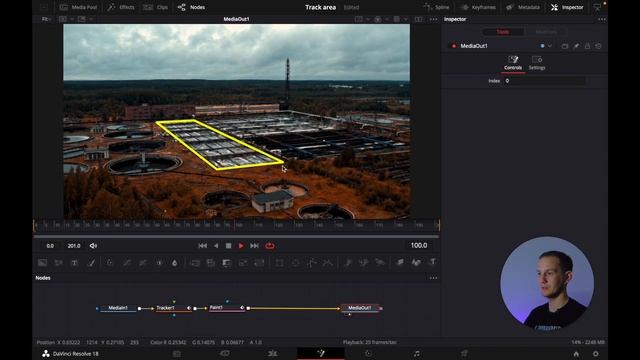640x360 pixels.
Task: Add a Blur droplet node from the toolbar
Action: (x=175, y=262)
